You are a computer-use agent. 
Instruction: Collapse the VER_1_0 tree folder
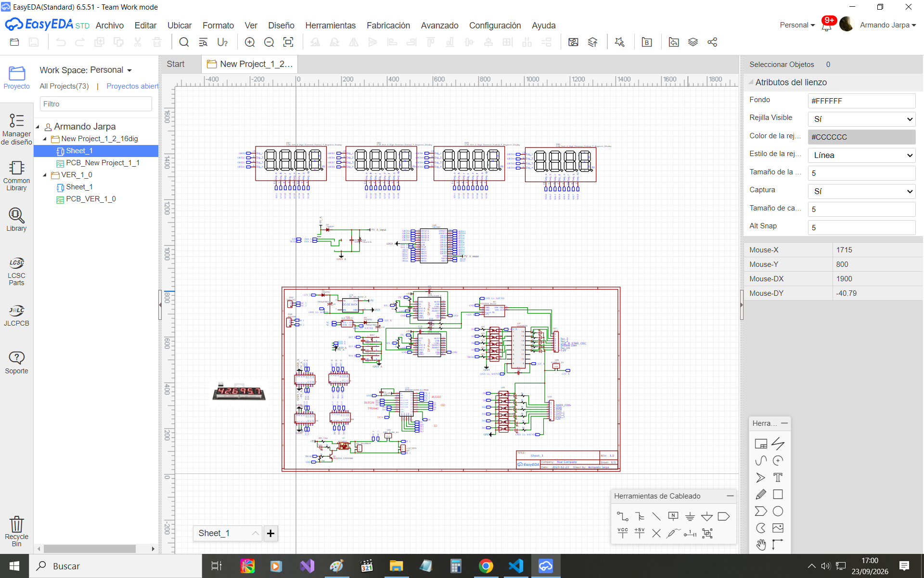(x=45, y=175)
